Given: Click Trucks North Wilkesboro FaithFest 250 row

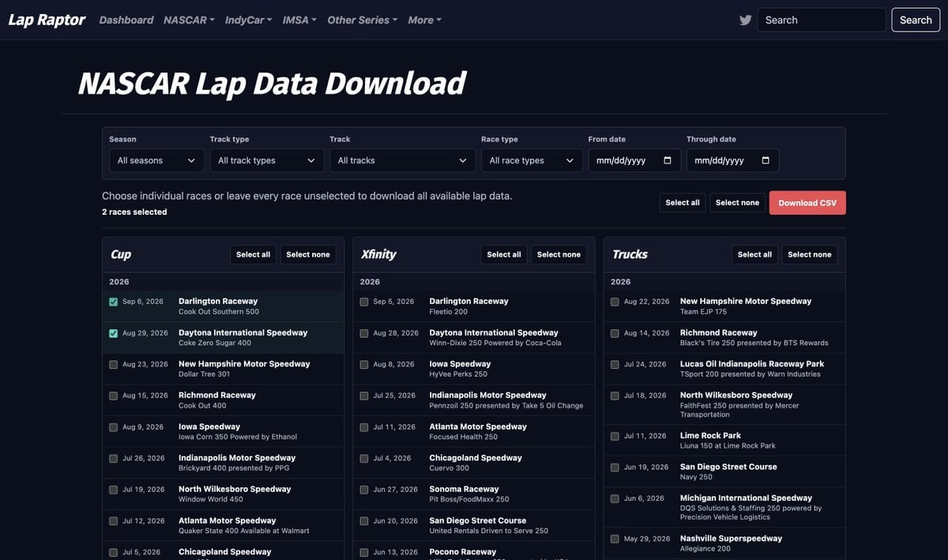Looking at the screenshot, I should 724,404.
